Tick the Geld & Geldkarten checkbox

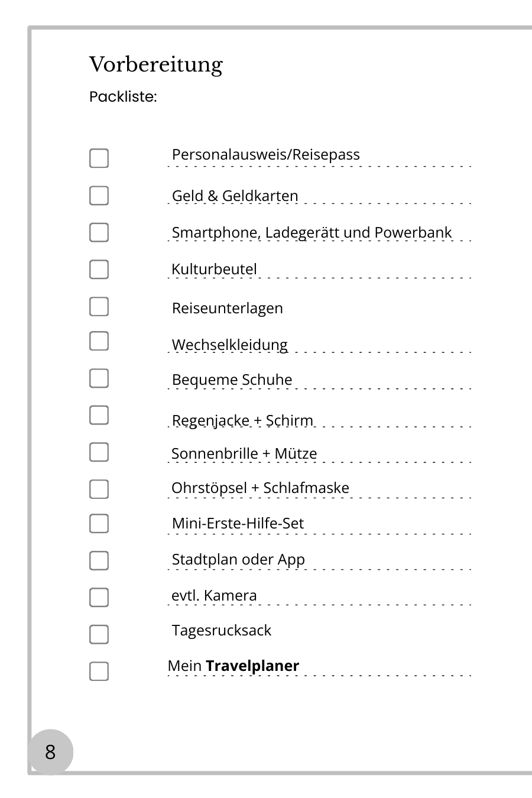(99, 196)
